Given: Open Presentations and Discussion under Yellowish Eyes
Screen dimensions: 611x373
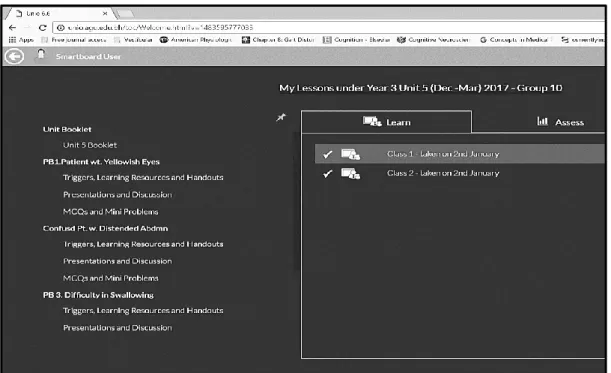Looking at the screenshot, I should point(117,194).
